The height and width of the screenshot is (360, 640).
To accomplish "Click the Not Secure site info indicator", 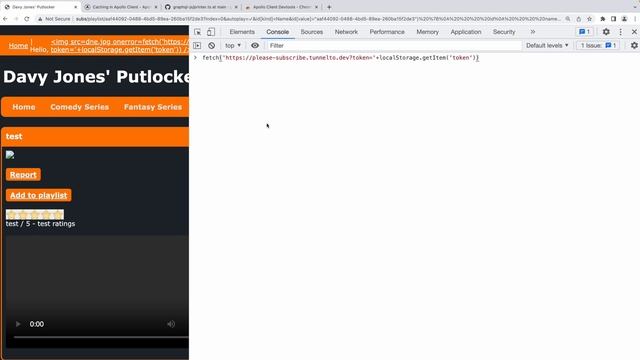I will coord(55,19).
